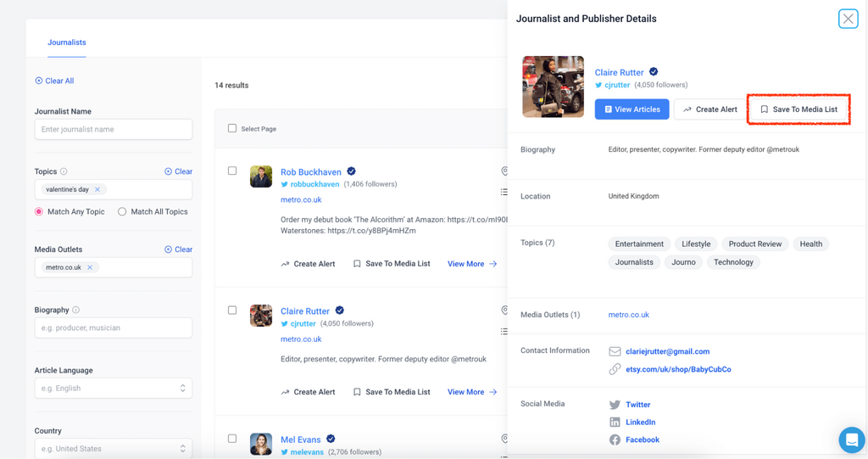
Task: Switch to the Journalists tab
Action: pyautogui.click(x=67, y=42)
